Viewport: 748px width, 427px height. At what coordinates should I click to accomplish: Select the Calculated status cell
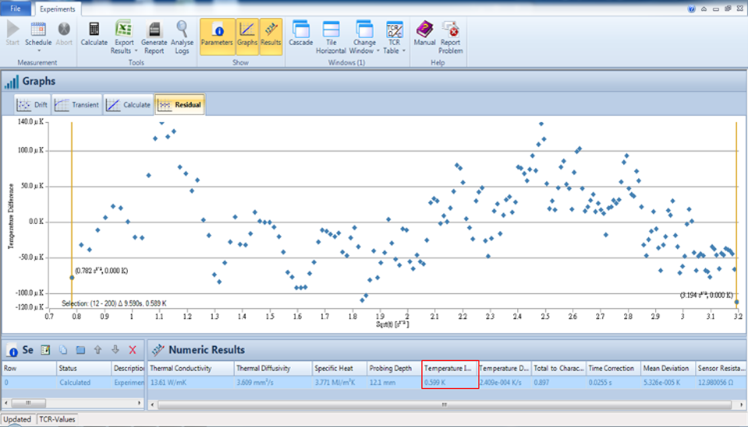83,382
